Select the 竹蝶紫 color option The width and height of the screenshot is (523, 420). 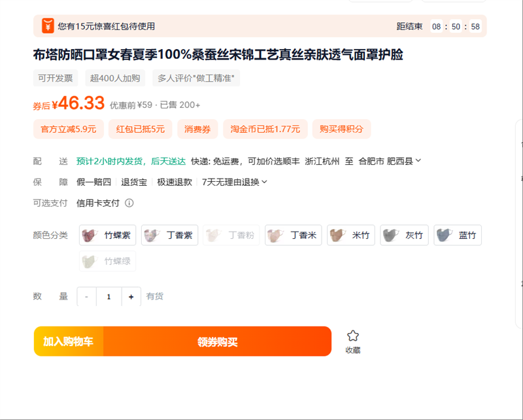tap(107, 236)
